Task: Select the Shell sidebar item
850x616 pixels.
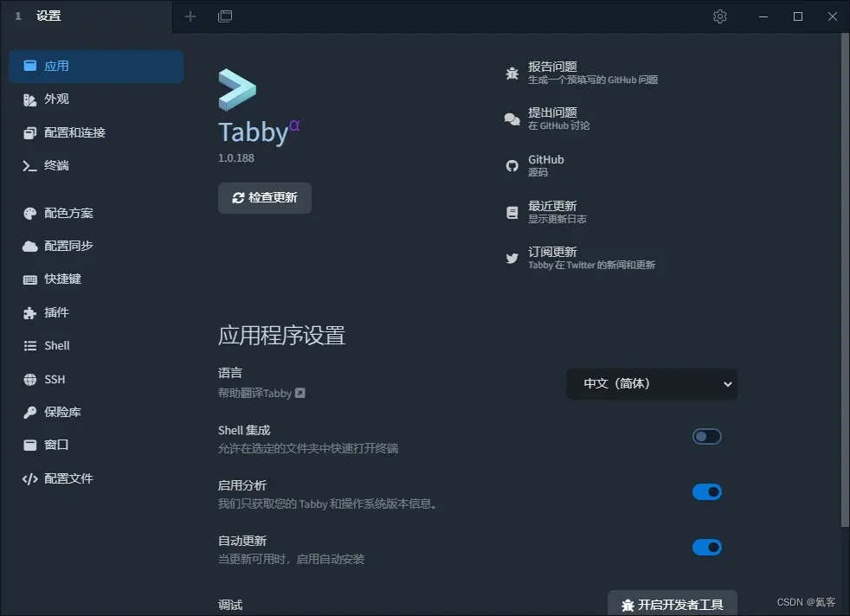Action: [96, 346]
